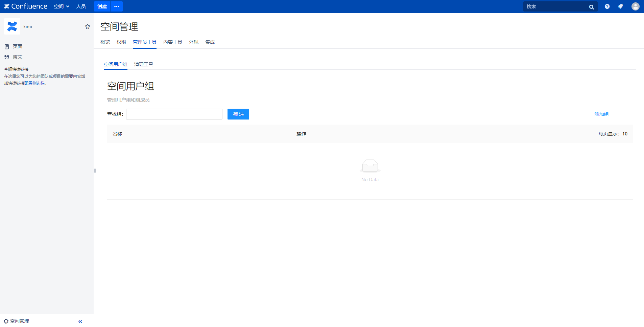The height and width of the screenshot is (327, 644).
Task: Collapse the sidebar with double chevron
Action: 80,321
